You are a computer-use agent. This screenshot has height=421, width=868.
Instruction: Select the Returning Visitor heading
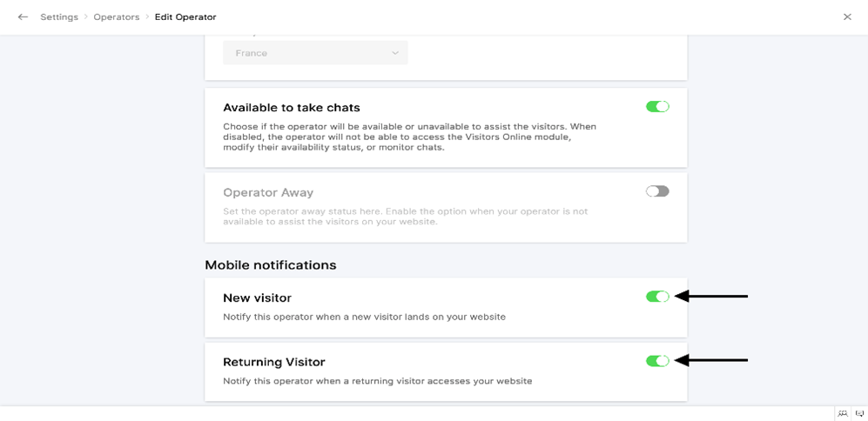point(273,363)
